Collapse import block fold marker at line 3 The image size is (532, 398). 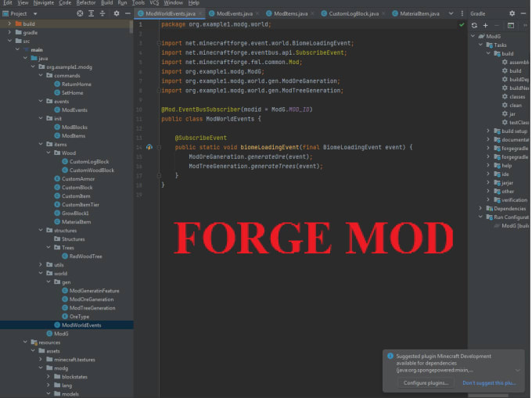tap(159, 43)
